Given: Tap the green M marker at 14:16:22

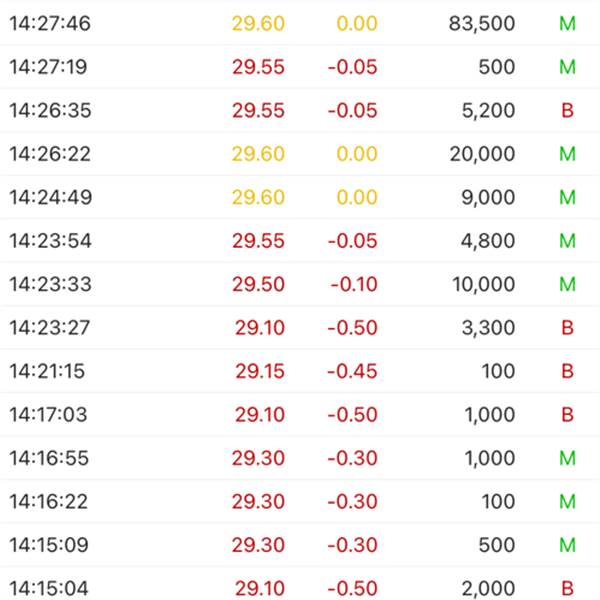Looking at the screenshot, I should (x=567, y=501).
